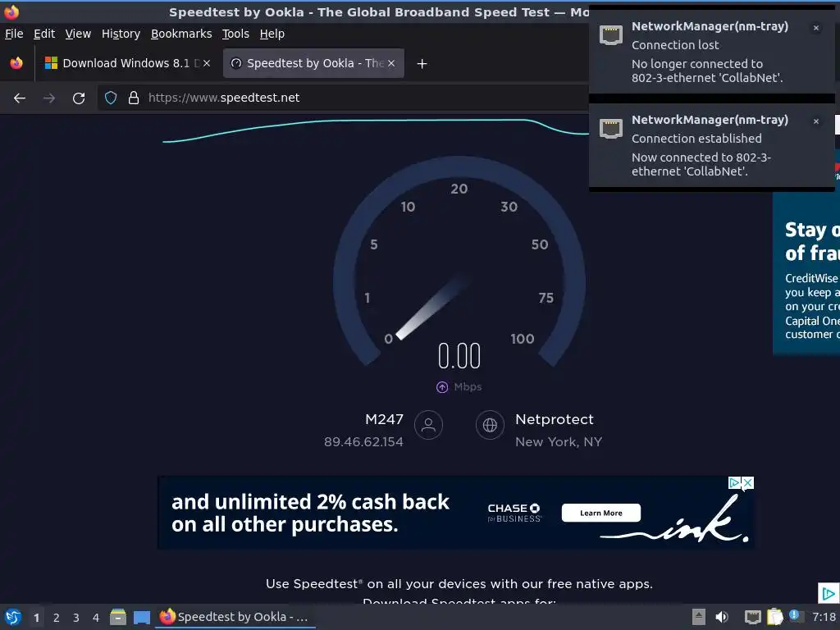Click the show desktop taskbar icon
The height and width of the screenshot is (630, 840).
click(x=142, y=617)
